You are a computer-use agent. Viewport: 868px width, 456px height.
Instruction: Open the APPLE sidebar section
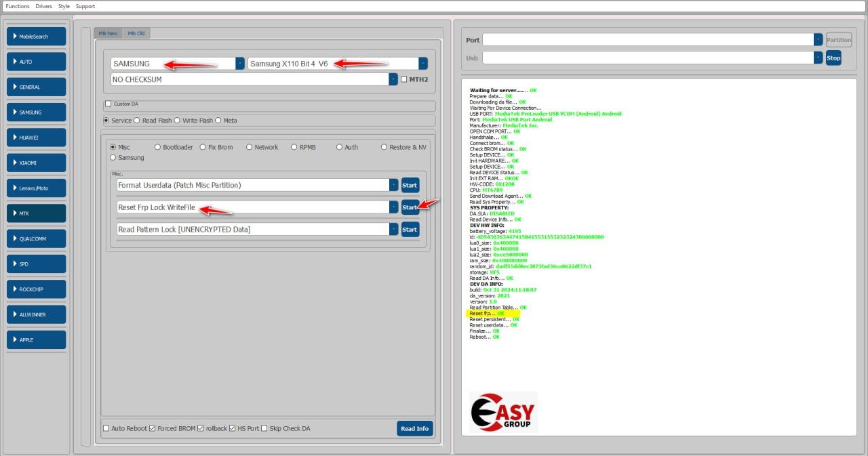(37, 339)
